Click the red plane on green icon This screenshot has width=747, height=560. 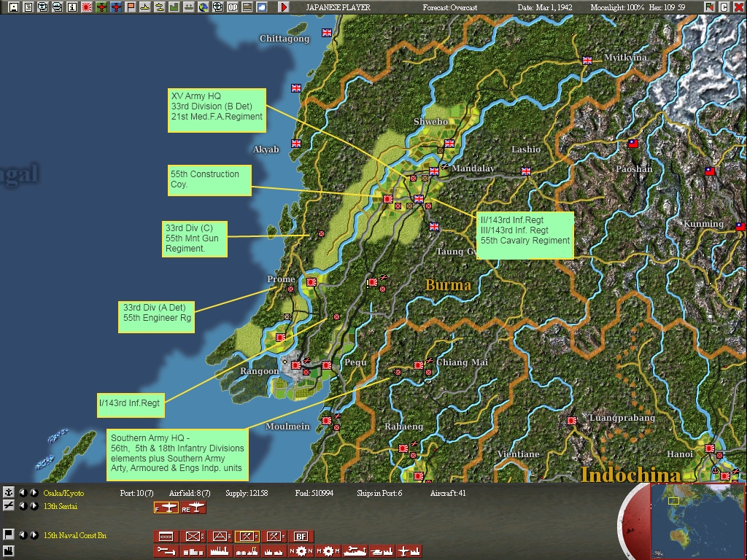pyautogui.click(x=101, y=7)
